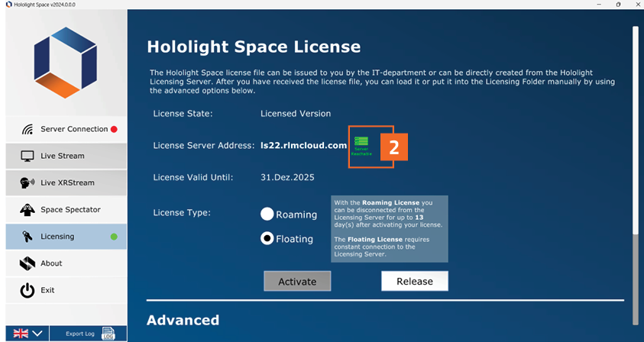Open the Licensing menu item
The width and height of the screenshot is (644, 342).
point(66,237)
